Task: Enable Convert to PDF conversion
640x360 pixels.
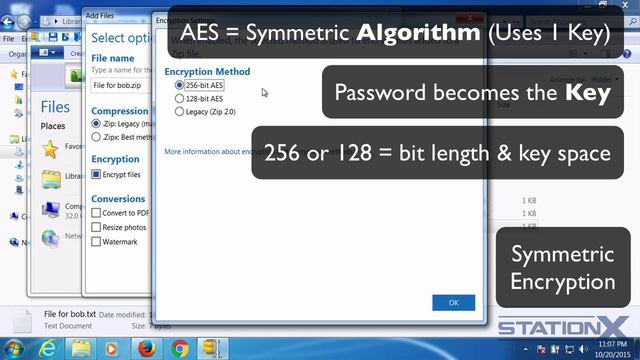Action: click(x=96, y=213)
